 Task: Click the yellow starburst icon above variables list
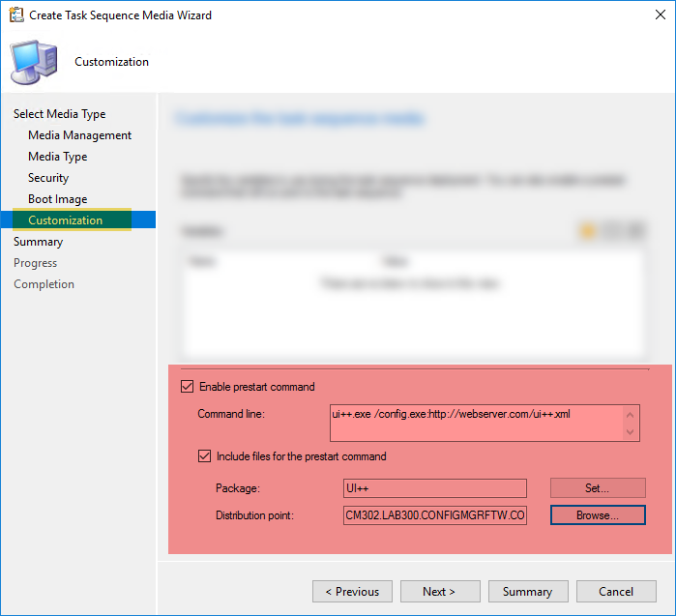click(x=588, y=231)
